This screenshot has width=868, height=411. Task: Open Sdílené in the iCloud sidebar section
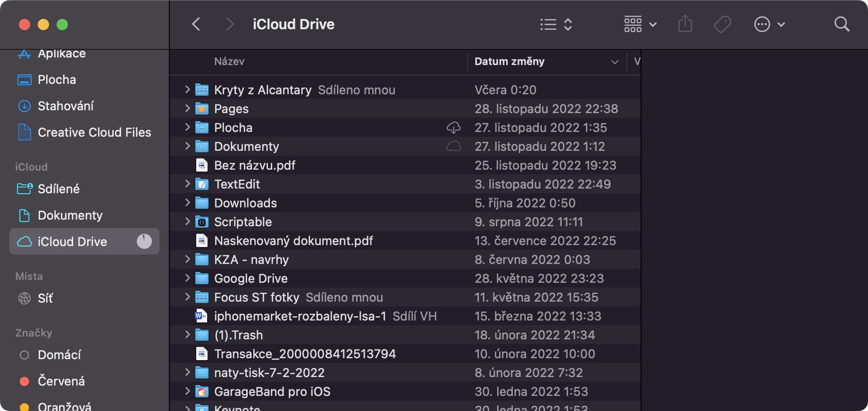pos(58,189)
